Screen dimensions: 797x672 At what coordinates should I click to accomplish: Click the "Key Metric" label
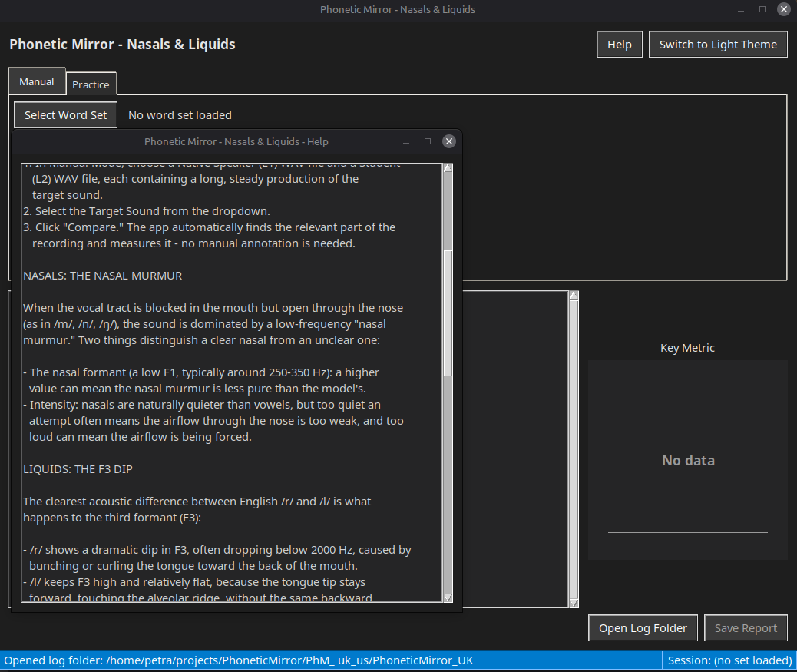coord(687,348)
